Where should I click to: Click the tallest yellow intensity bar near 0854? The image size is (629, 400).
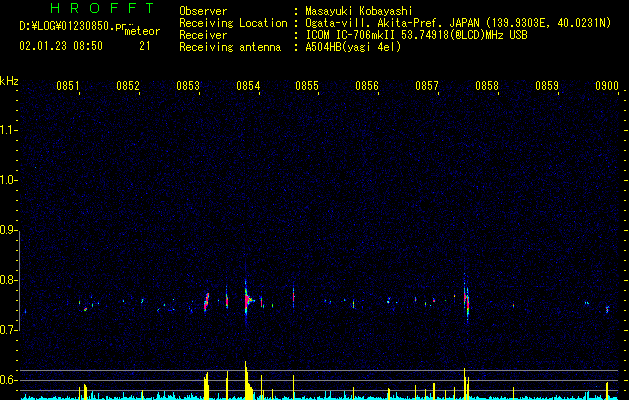(246, 380)
